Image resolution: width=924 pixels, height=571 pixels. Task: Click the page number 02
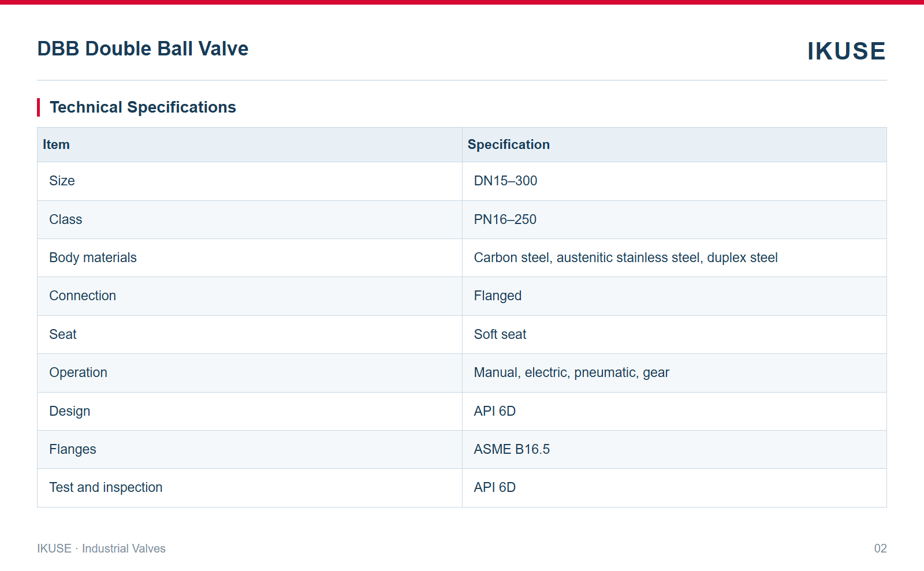880,548
